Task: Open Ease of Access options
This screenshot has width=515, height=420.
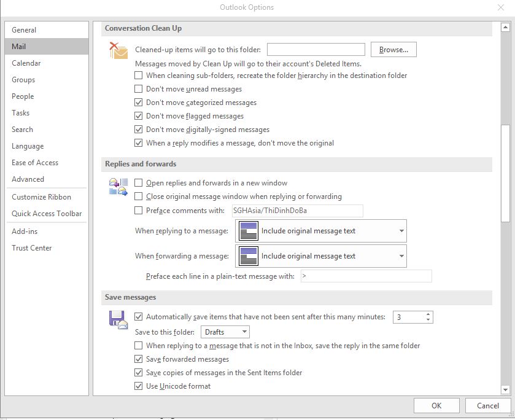Action: pos(47,163)
